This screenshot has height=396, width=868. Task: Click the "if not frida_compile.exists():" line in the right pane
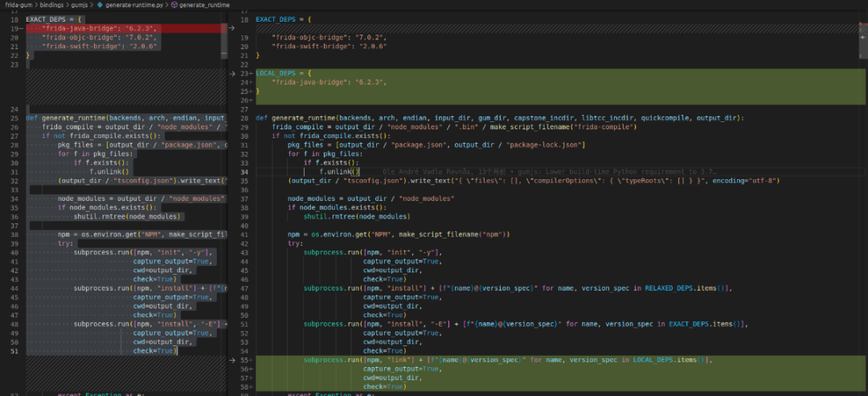point(331,136)
